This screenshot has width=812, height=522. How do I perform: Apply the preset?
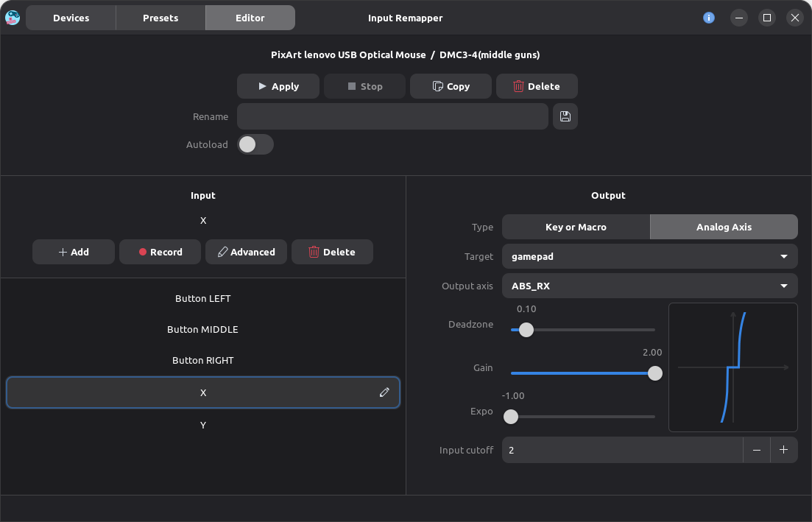[278, 86]
